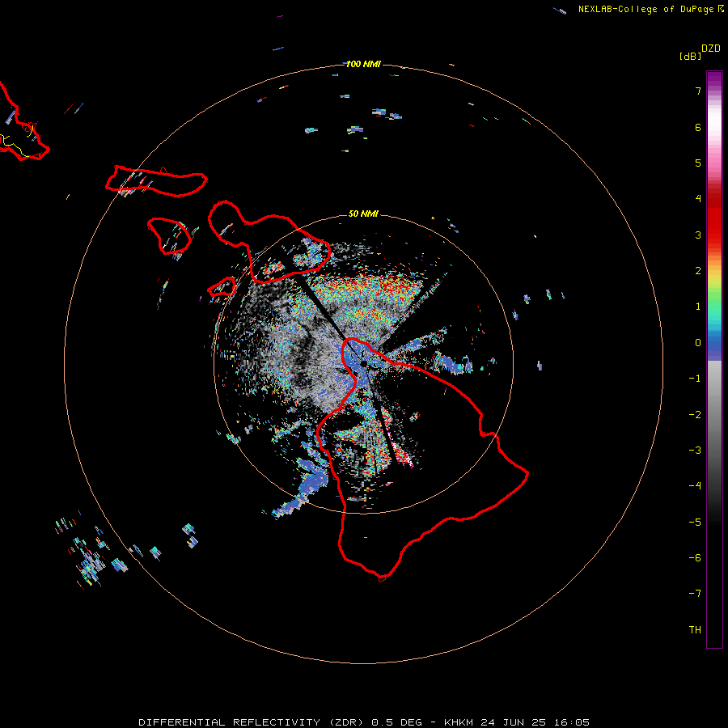Click the DZD product label above color bar
This screenshot has height=728, width=728.
tap(711, 49)
